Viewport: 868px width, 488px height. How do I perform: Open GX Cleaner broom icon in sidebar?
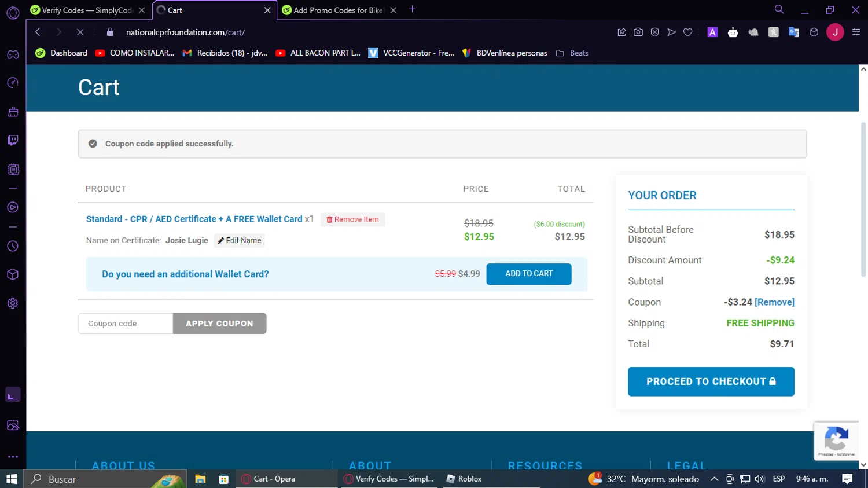[13, 112]
